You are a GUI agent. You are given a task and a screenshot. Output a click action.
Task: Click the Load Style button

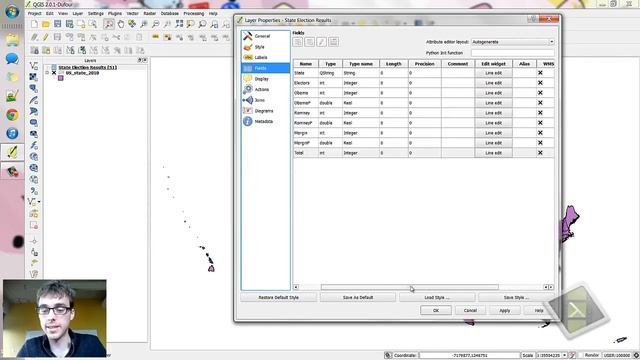click(x=437, y=298)
